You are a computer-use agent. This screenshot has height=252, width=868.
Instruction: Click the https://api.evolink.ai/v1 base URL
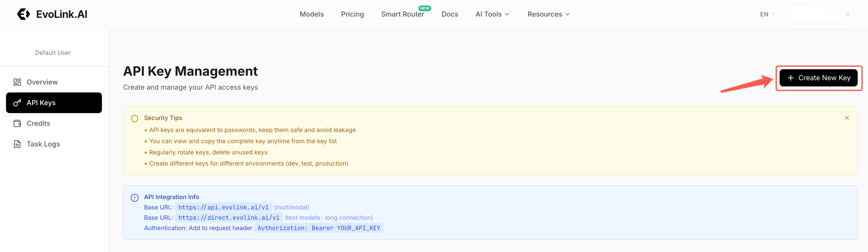point(223,207)
